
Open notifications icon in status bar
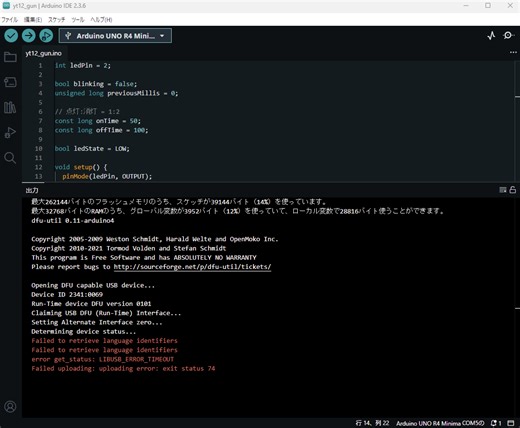(496, 423)
